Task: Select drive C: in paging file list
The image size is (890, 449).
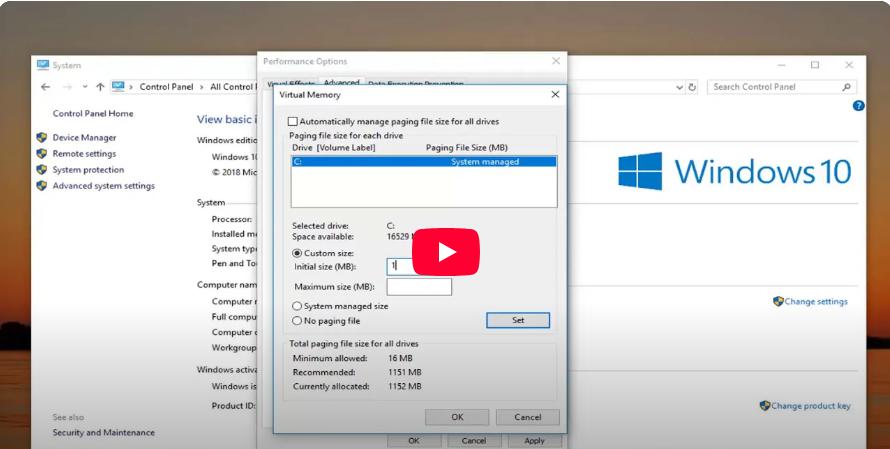Action: 424,162
